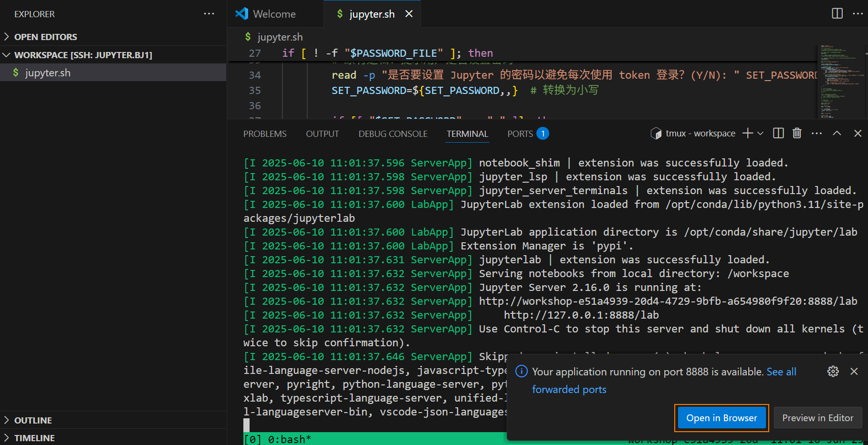Open the notification settings gear icon

coord(833,372)
